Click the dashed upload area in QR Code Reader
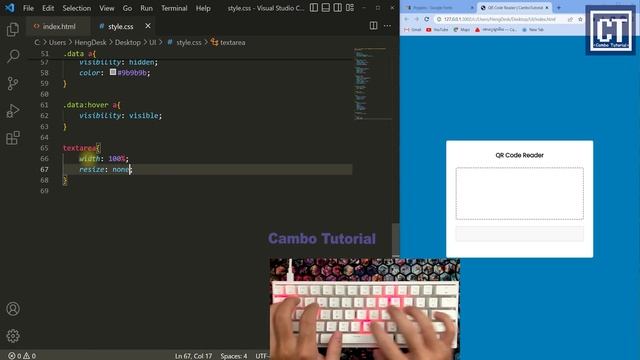This screenshot has height=360, width=640. click(520, 193)
